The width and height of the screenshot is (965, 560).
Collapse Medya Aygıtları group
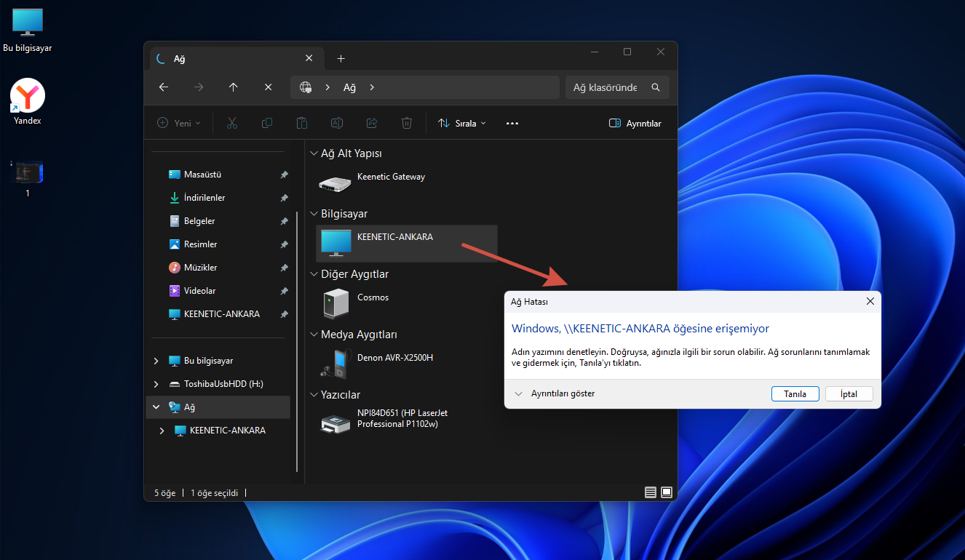[314, 335]
